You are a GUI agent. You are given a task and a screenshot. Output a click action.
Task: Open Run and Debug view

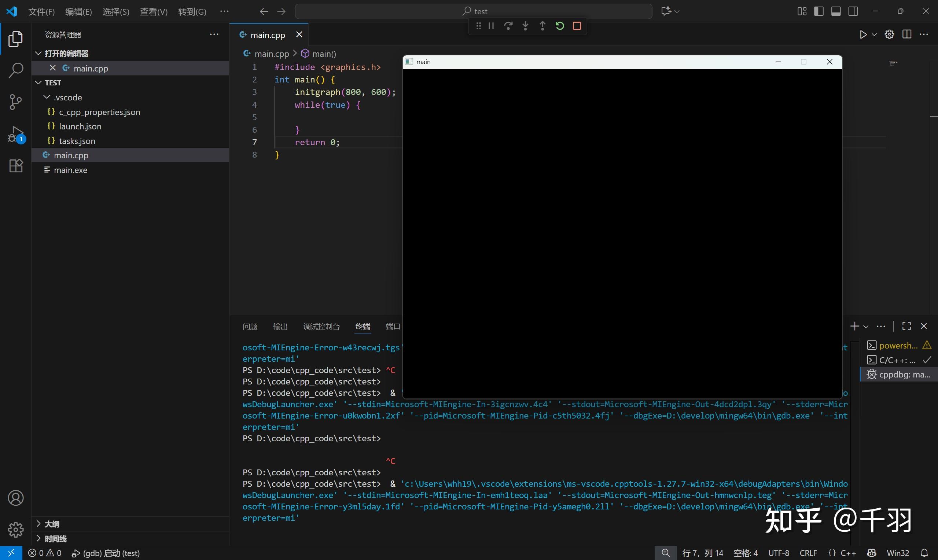(15, 135)
